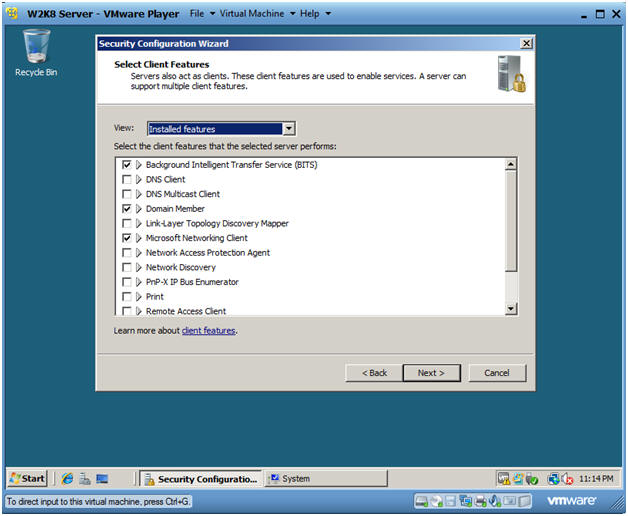Click the tray warning monitor icon
This screenshot has width=628, height=516.
tap(503, 478)
